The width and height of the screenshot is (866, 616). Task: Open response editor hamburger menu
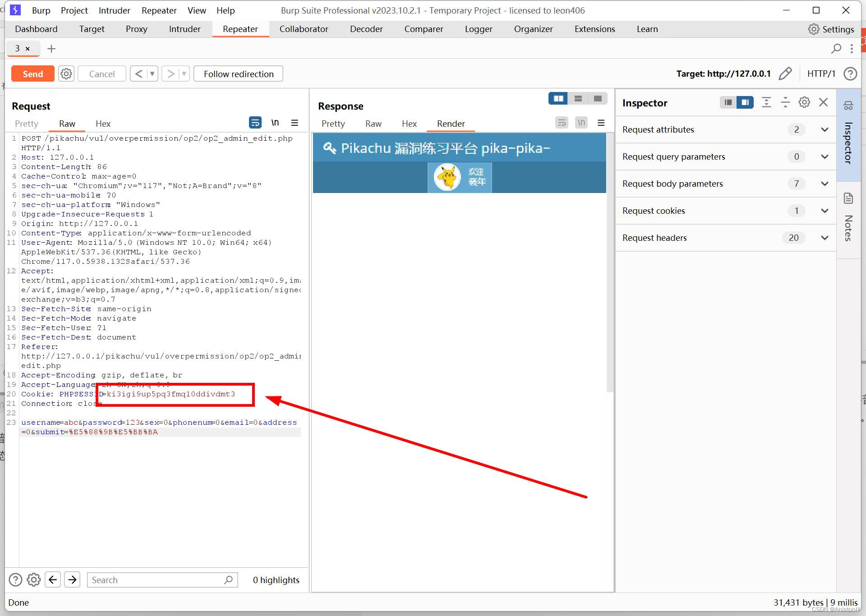tap(601, 123)
